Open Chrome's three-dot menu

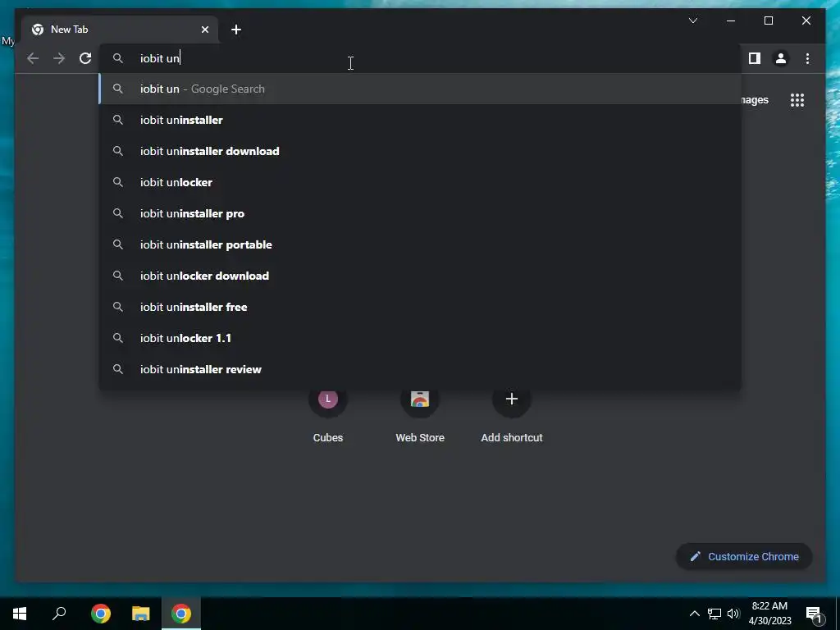coord(807,58)
